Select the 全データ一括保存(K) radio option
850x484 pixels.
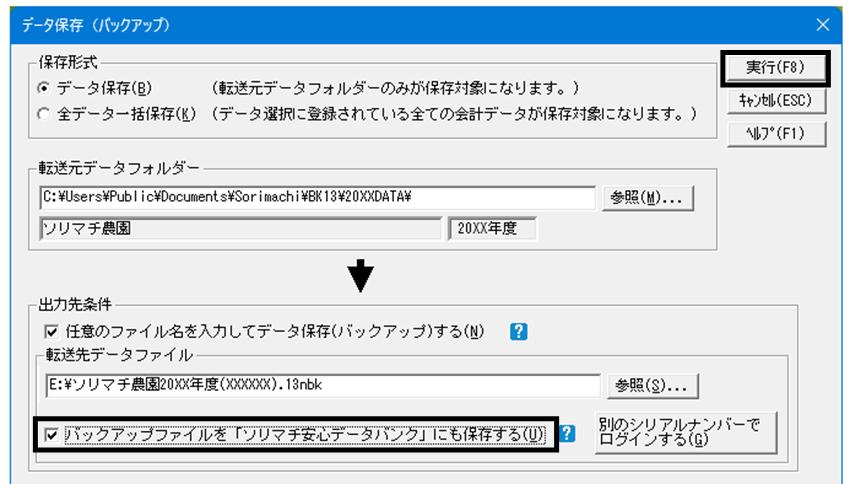(44, 113)
